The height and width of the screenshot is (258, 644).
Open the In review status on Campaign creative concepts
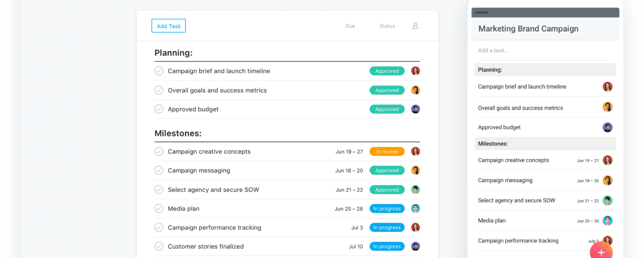click(x=387, y=152)
